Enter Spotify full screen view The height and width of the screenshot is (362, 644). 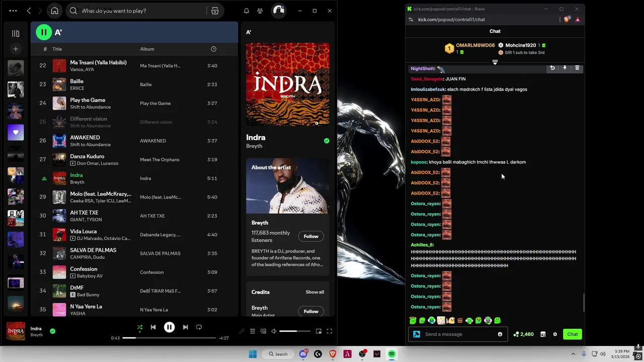(329, 331)
